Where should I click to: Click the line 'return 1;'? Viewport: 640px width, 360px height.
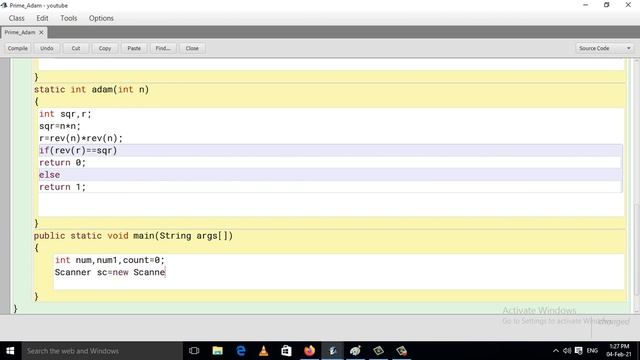tap(62, 187)
